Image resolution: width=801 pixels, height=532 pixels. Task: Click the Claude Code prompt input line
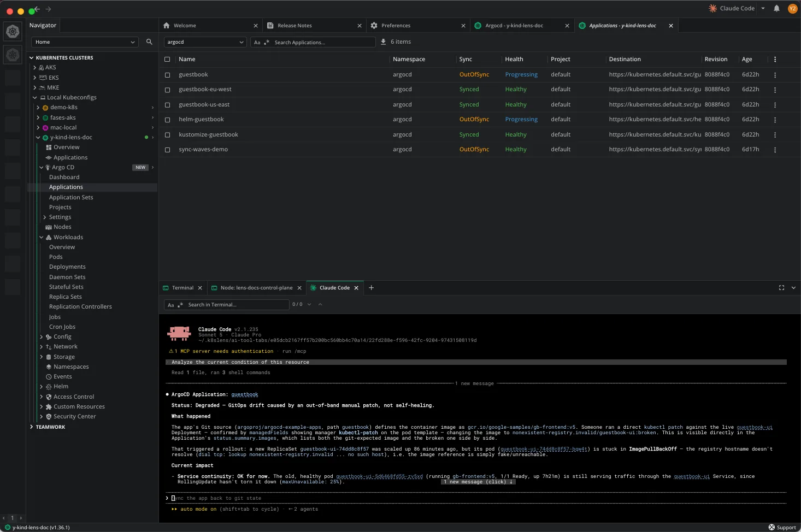point(475,498)
